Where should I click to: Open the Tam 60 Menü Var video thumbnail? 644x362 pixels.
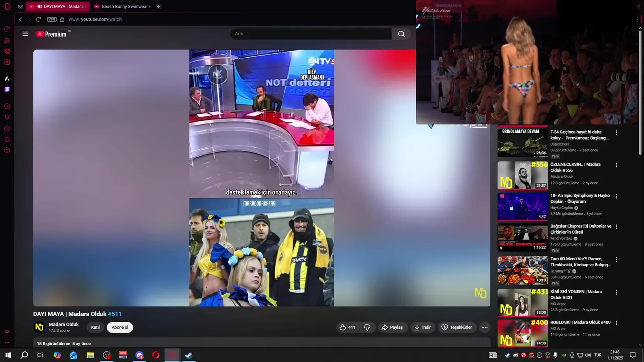(x=523, y=270)
